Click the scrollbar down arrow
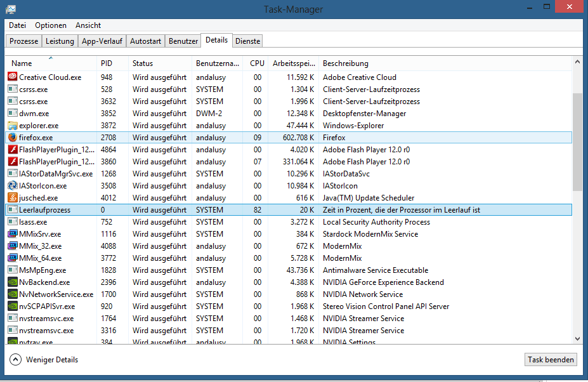This screenshot has height=382, width=588. [577, 339]
